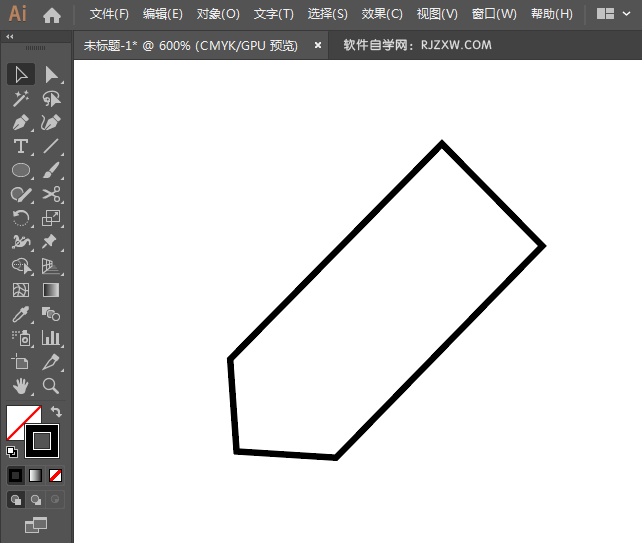
Task: Select the Slice tool
Action: click(51, 362)
